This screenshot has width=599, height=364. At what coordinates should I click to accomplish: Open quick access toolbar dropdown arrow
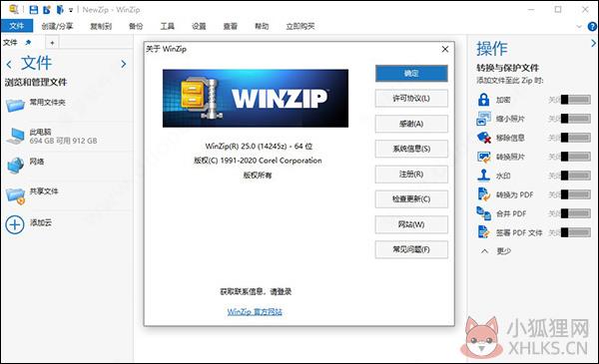pyautogui.click(x=71, y=11)
